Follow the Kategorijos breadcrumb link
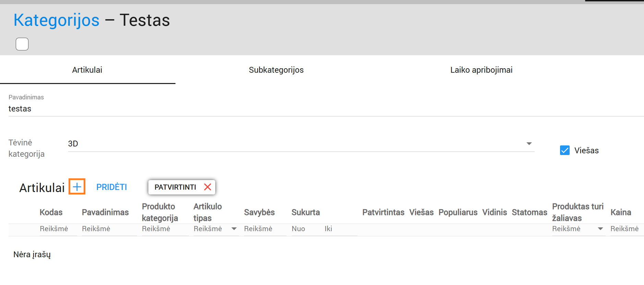The width and height of the screenshot is (644, 285). pyautogui.click(x=57, y=20)
